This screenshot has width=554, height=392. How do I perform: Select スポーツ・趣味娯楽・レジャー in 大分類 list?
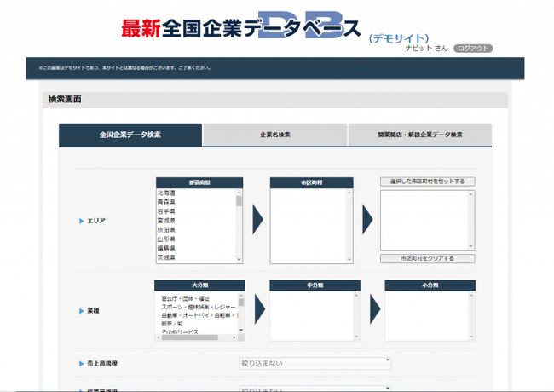coord(199,307)
